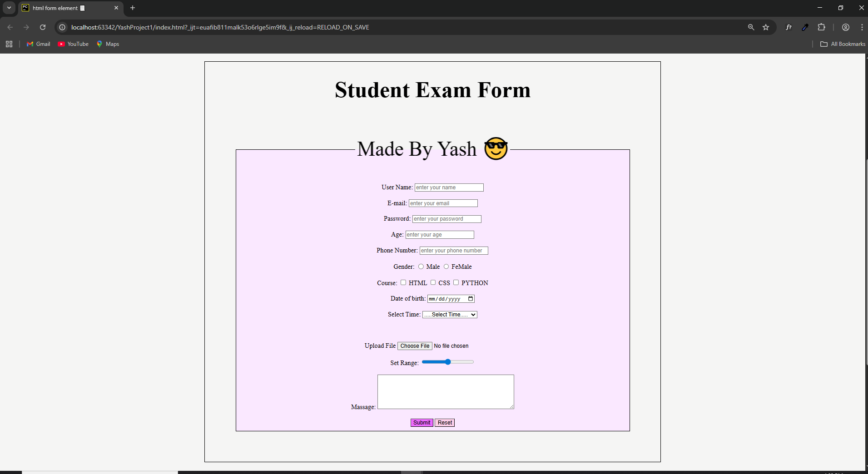Adjust the Set Range slider
The width and height of the screenshot is (868, 474).
tap(448, 362)
